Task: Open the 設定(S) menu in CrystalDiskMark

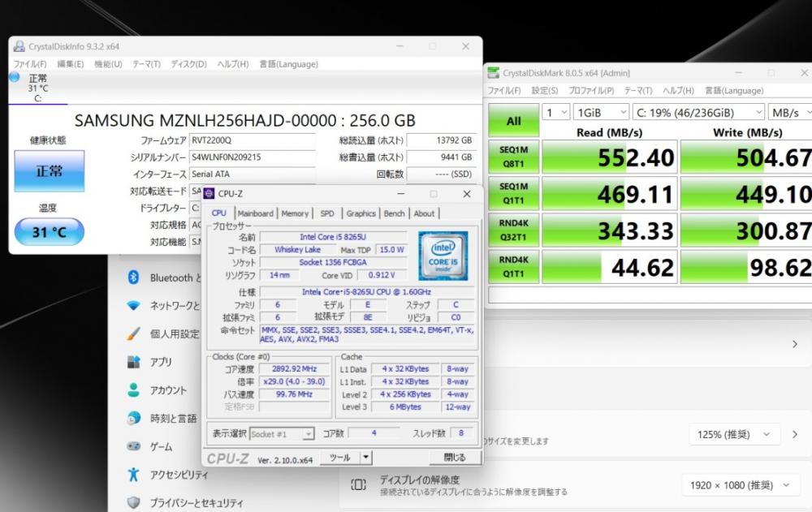Action: coord(545,91)
